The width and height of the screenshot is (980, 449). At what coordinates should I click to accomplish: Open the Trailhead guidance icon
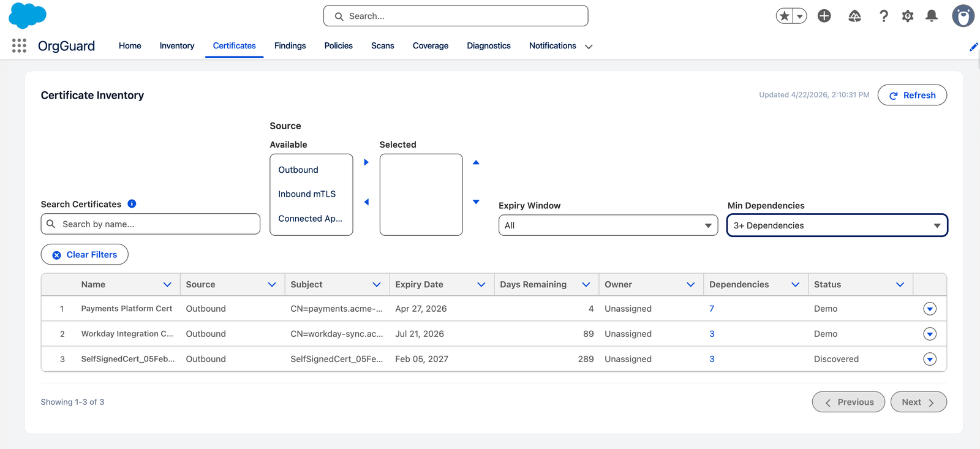pos(854,16)
